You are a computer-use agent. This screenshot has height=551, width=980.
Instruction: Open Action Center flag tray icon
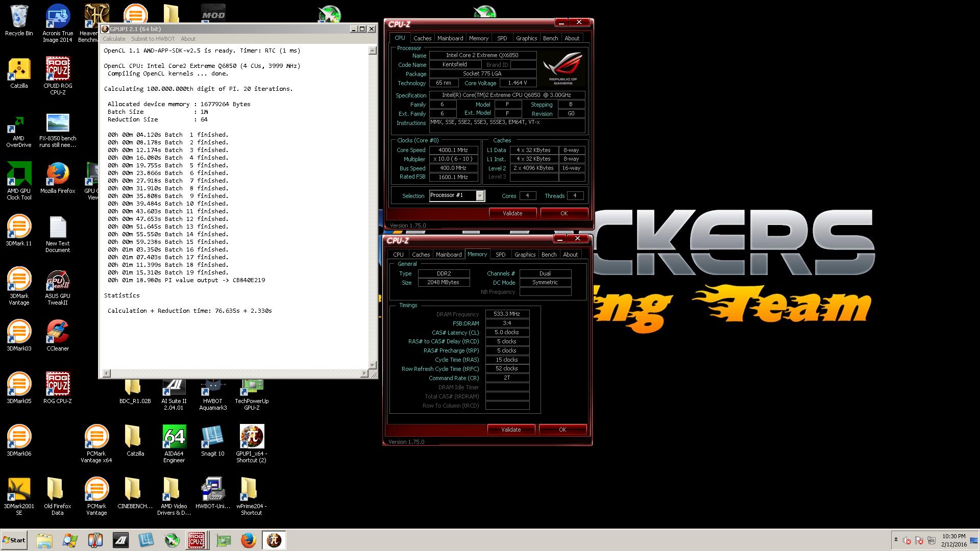pos(919,541)
